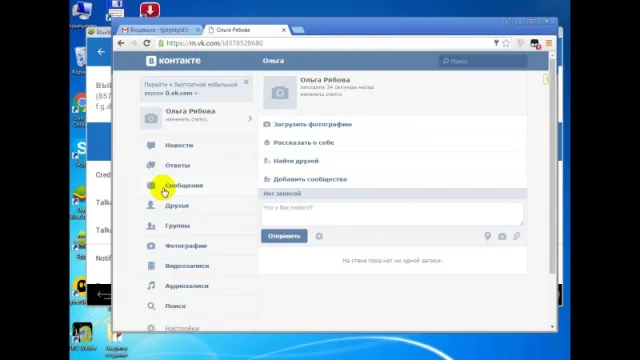The height and width of the screenshot is (360, 640).
Task: Click the ВКонтакте logo
Action: pos(173,60)
